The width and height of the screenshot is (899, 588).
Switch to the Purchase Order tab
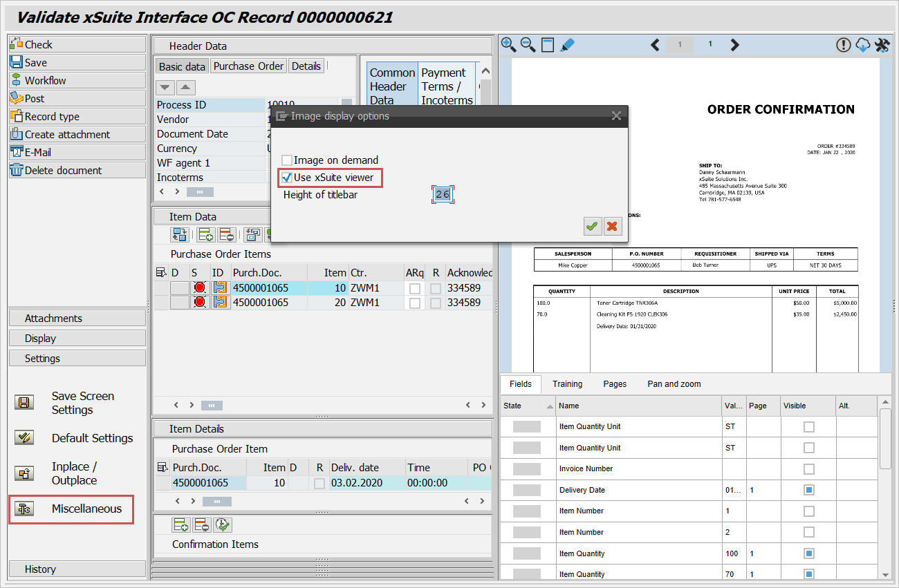point(248,66)
